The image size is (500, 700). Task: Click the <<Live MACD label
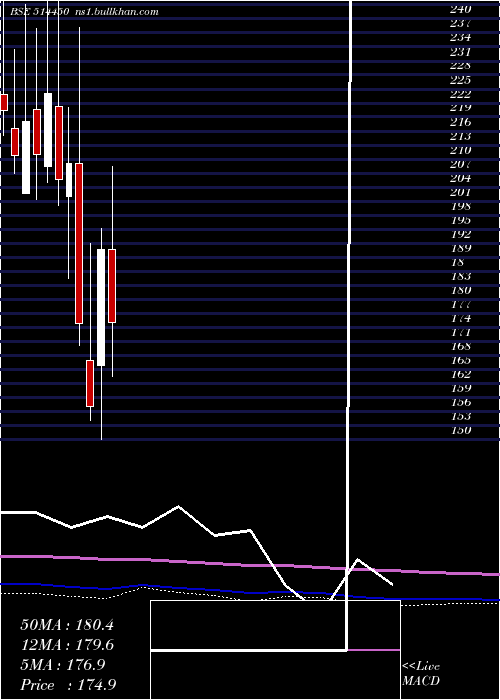[x=421, y=674]
